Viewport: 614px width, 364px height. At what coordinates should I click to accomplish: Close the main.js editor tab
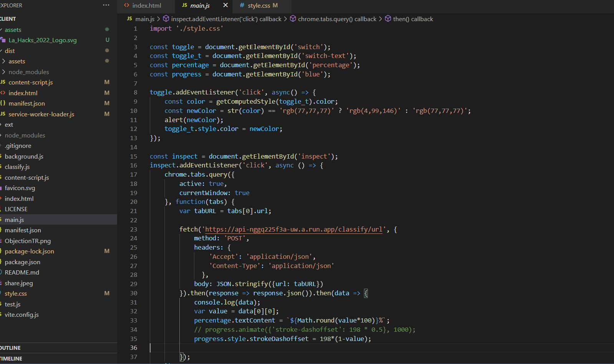point(225,5)
